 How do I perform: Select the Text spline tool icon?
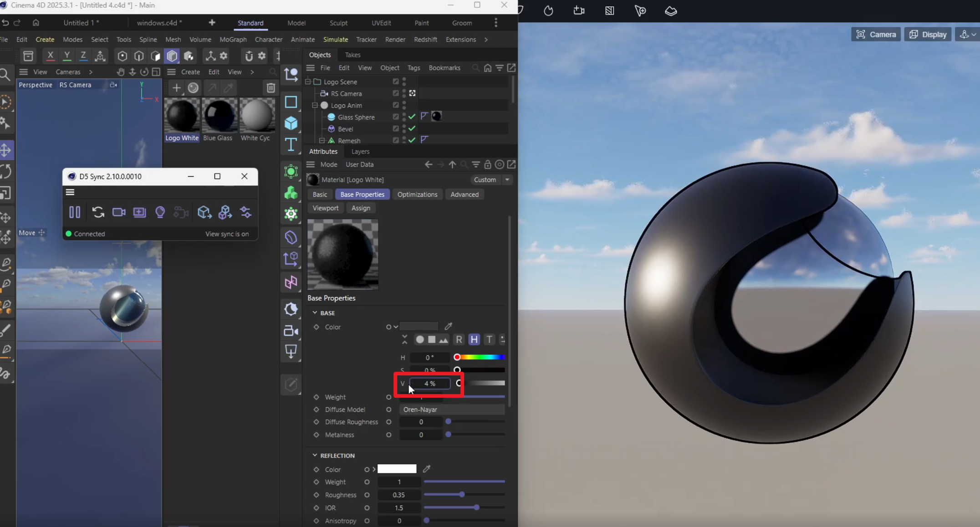coord(291,145)
